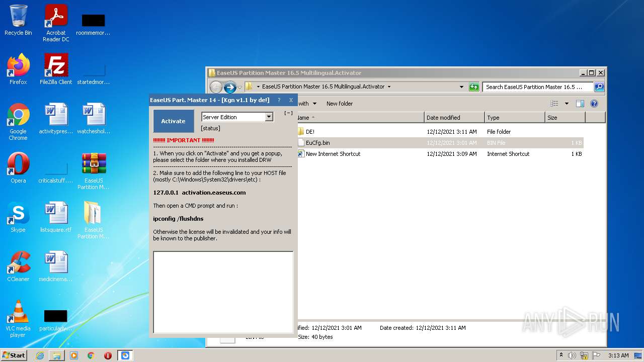
Task: Launch Skype from the desktop
Action: coord(18,217)
